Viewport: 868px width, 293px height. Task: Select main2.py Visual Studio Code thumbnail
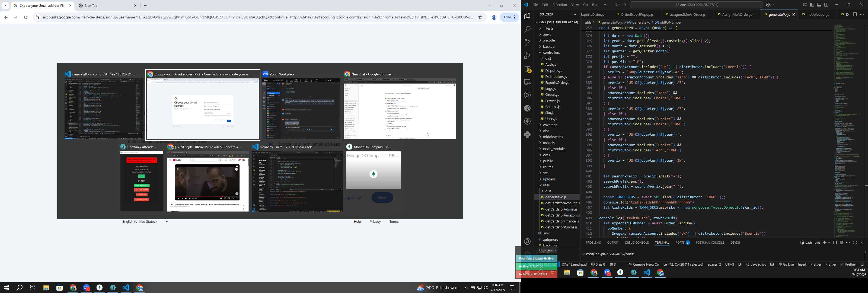pos(297,178)
